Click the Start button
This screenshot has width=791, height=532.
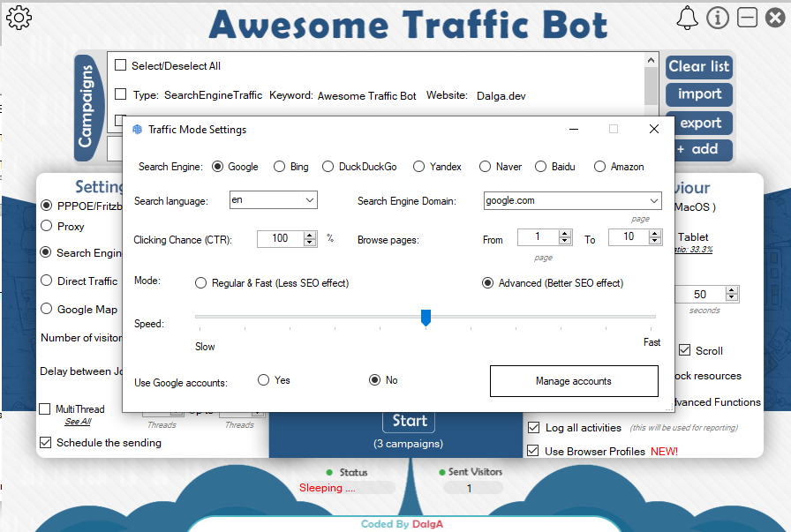[409, 421]
